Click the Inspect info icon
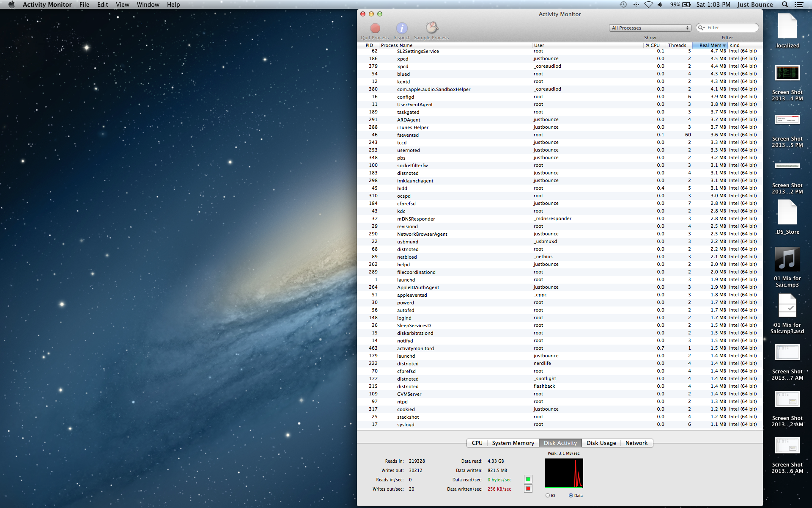 pyautogui.click(x=401, y=28)
